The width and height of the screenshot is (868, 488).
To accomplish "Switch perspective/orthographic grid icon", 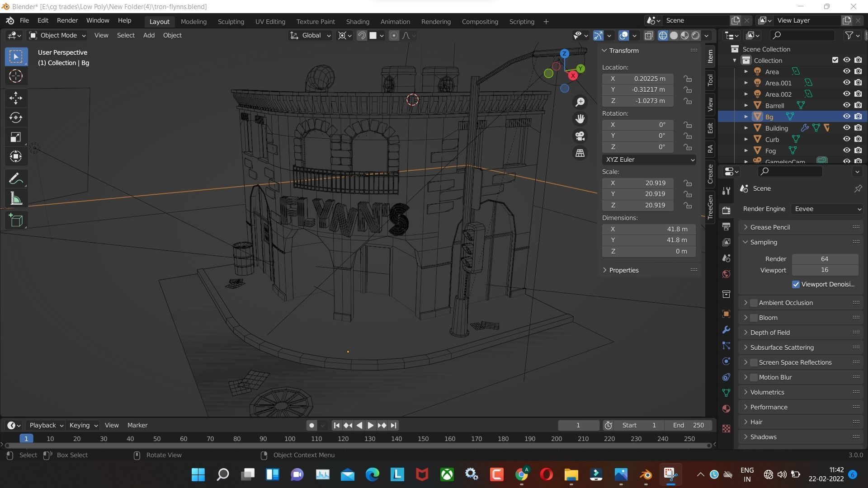I will click(580, 153).
